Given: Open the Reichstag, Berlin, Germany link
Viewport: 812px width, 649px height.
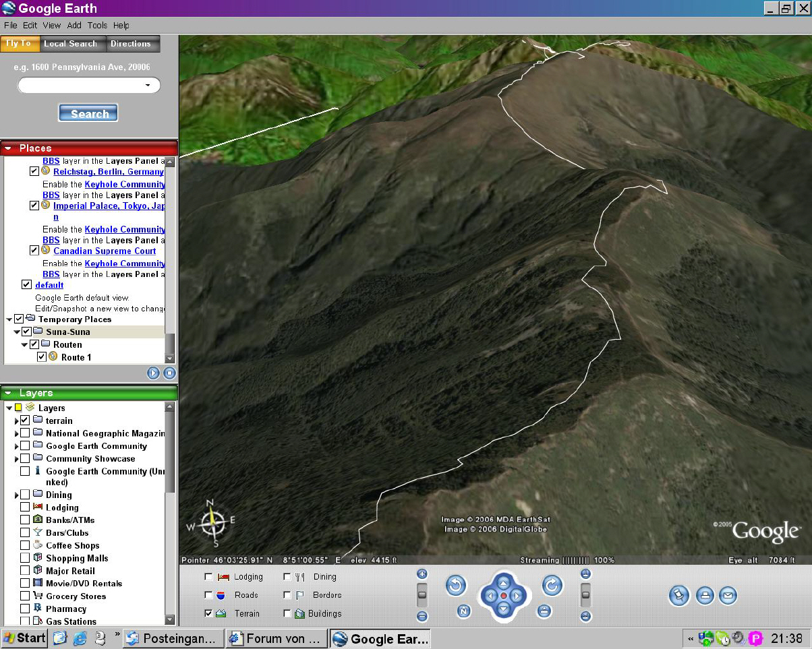Looking at the screenshot, I should pos(109,172).
